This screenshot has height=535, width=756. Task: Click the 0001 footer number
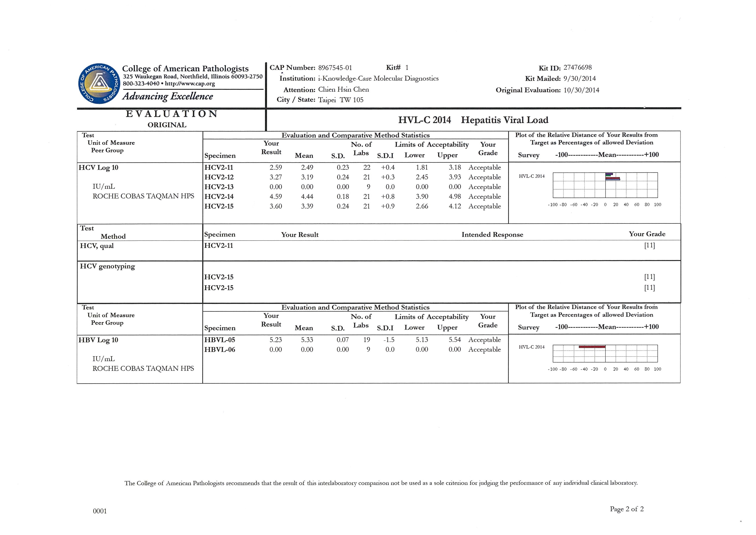pyautogui.click(x=100, y=511)
